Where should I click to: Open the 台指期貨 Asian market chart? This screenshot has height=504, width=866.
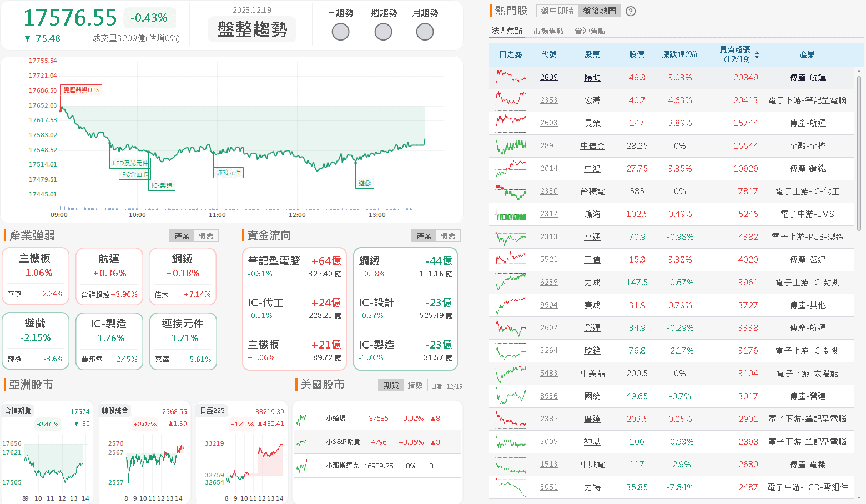[48, 452]
